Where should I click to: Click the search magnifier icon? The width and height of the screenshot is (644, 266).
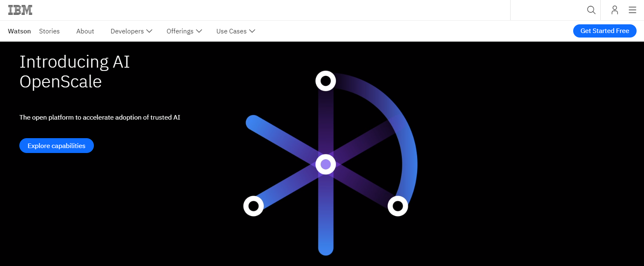tap(591, 10)
